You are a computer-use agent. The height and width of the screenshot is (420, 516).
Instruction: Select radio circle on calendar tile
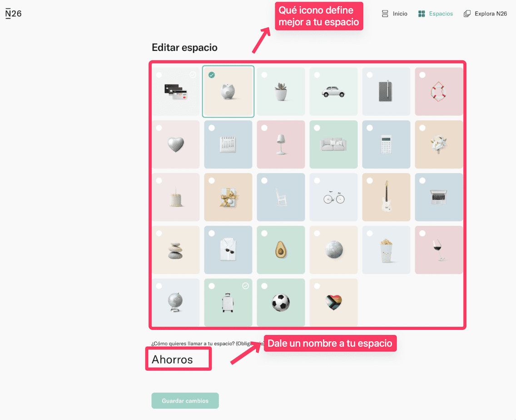[212, 128]
